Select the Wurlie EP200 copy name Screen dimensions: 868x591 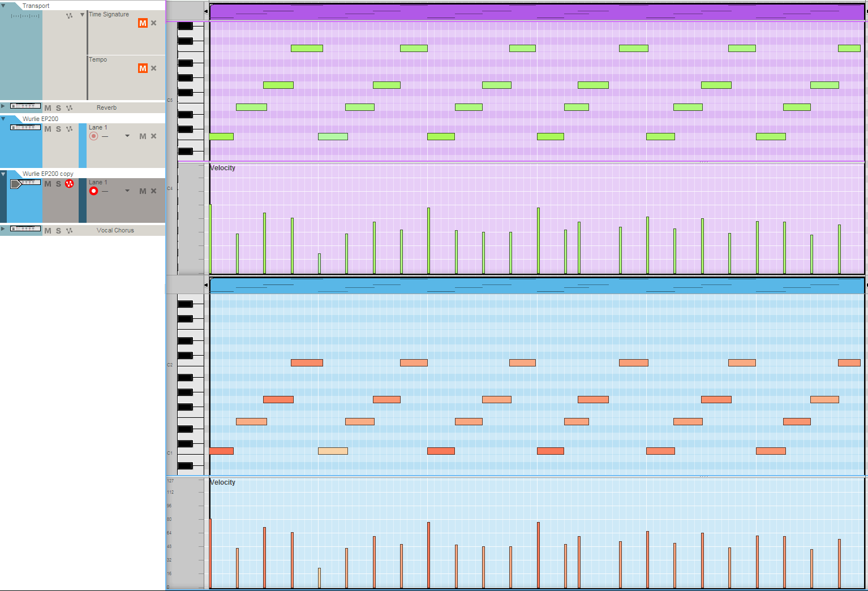(48, 174)
